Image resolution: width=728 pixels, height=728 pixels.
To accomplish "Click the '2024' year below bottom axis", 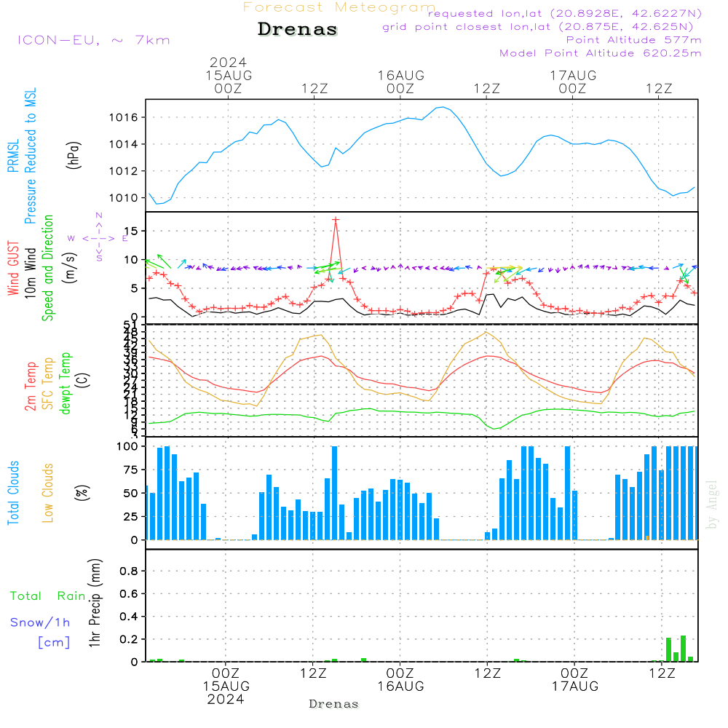I will 226,699.
